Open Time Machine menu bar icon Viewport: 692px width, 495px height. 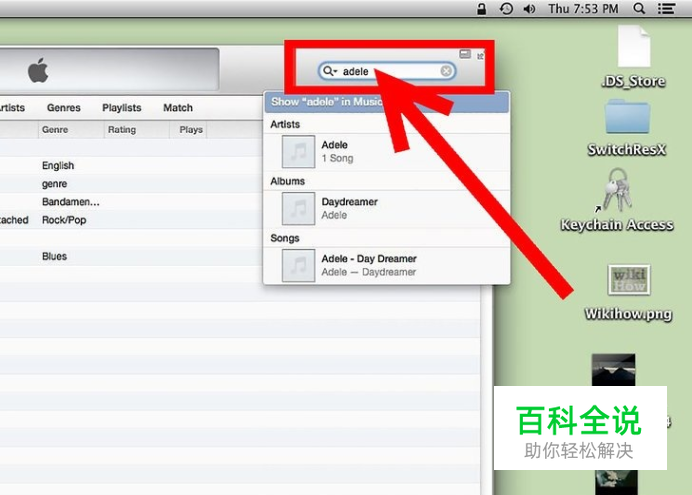tap(506, 9)
